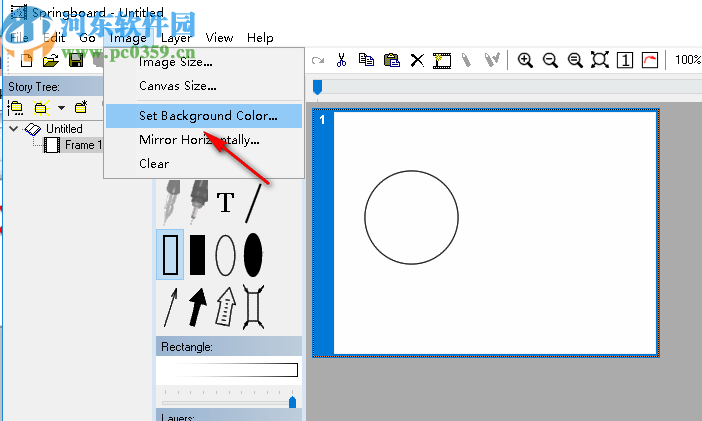Click the Paste clipboard icon

[392, 60]
